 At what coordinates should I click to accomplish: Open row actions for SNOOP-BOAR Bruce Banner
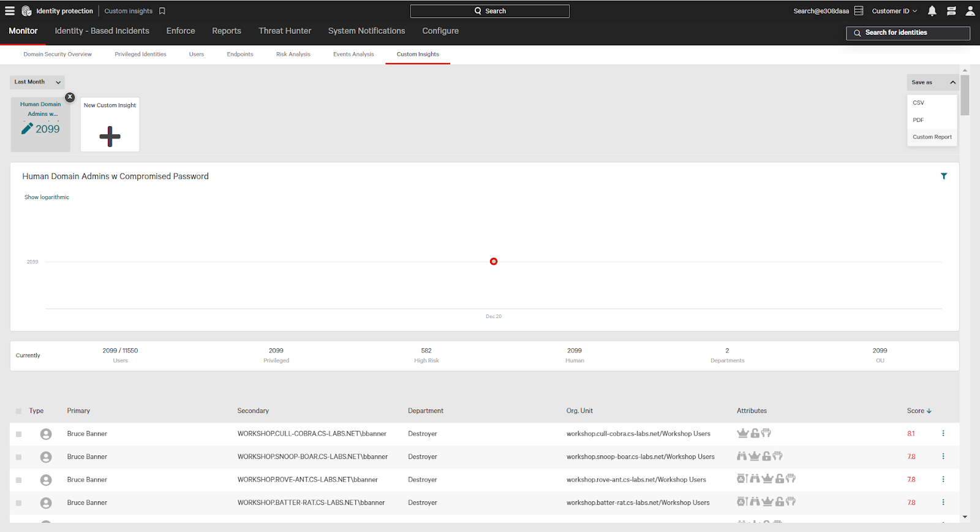point(943,457)
